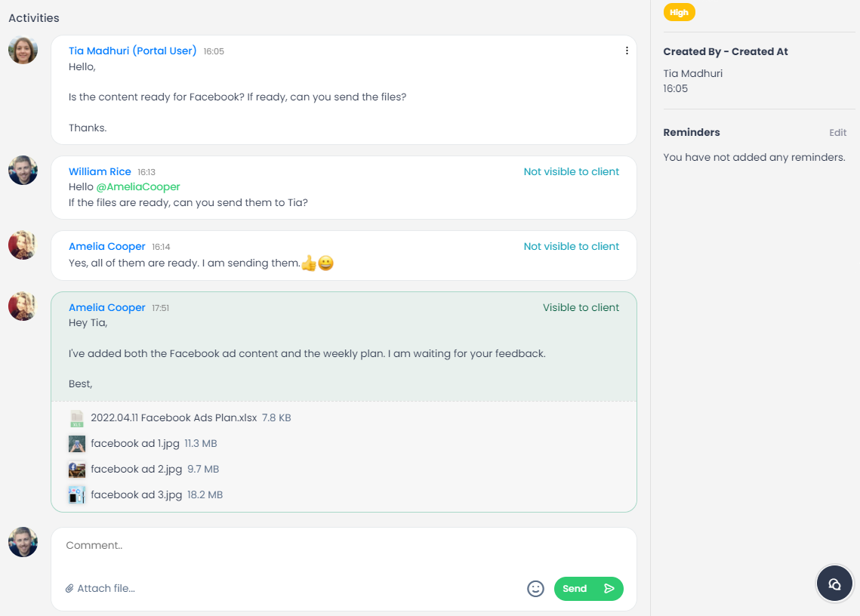Click the William Rice name link
This screenshot has height=616, width=860.
coord(100,172)
